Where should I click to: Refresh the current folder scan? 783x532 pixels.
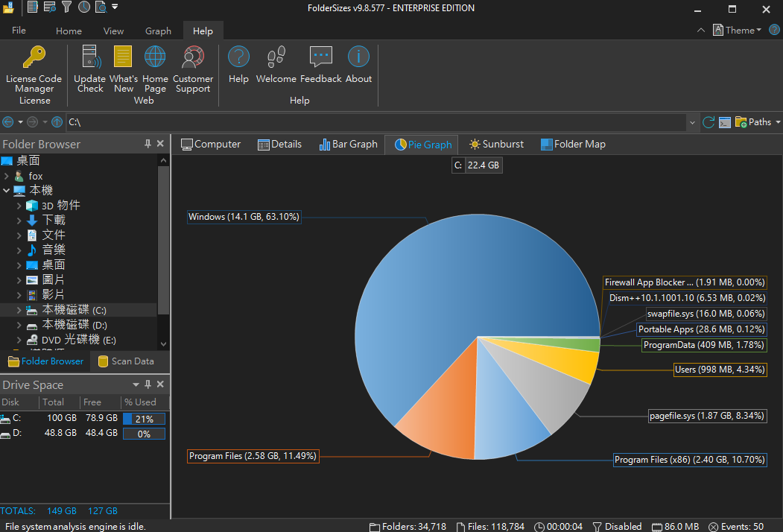(x=708, y=122)
